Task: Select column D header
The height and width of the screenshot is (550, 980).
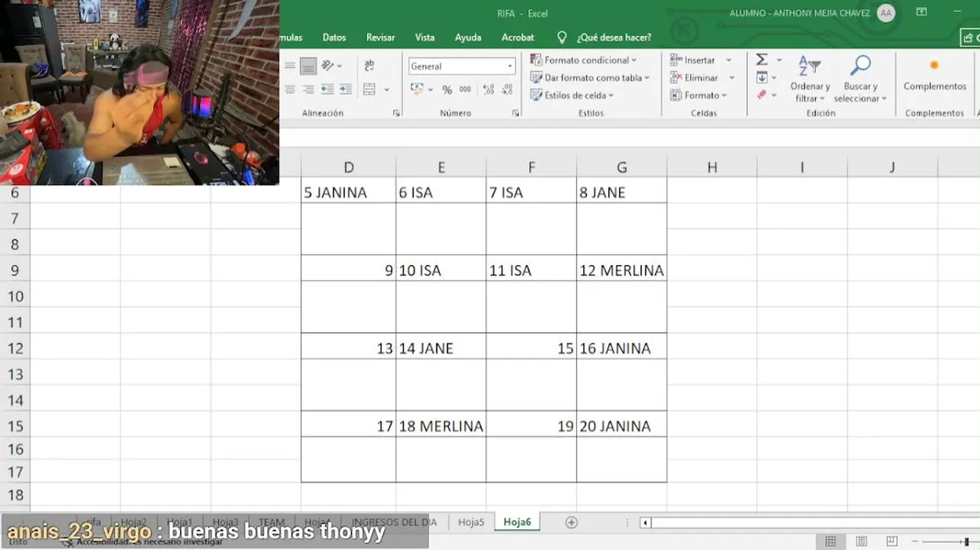Action: click(349, 167)
